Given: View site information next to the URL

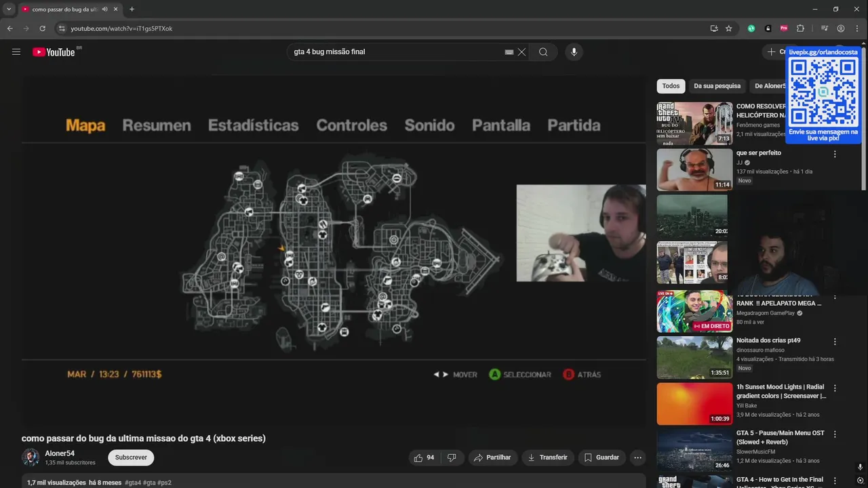Looking at the screenshot, I should 61,28.
